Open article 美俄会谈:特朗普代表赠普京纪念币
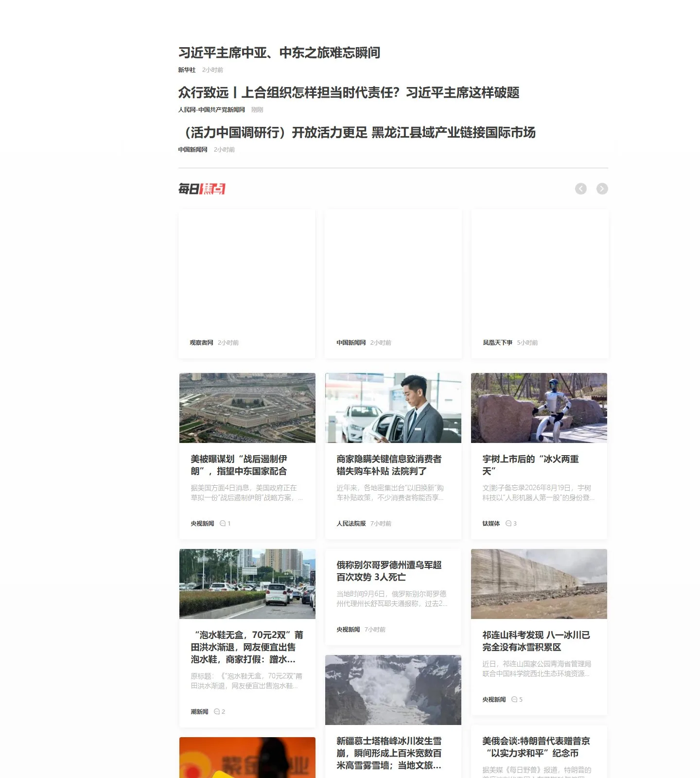The image size is (700, 778). point(536,747)
